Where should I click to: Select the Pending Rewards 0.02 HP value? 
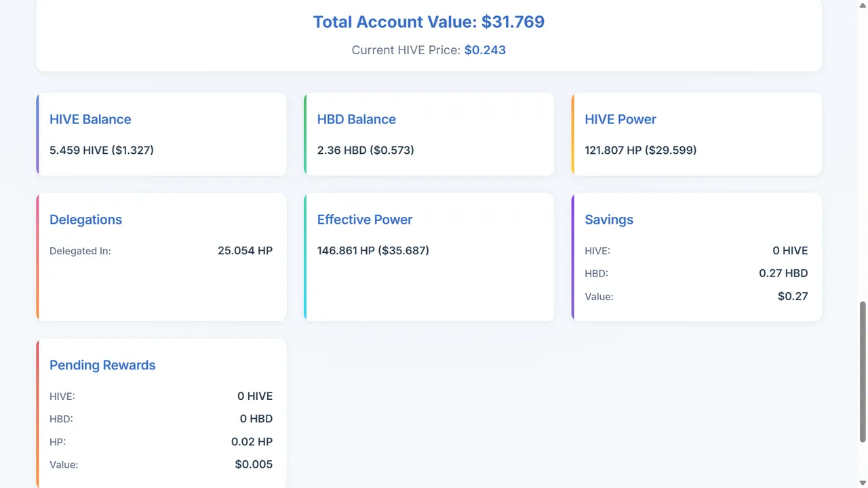coord(252,442)
